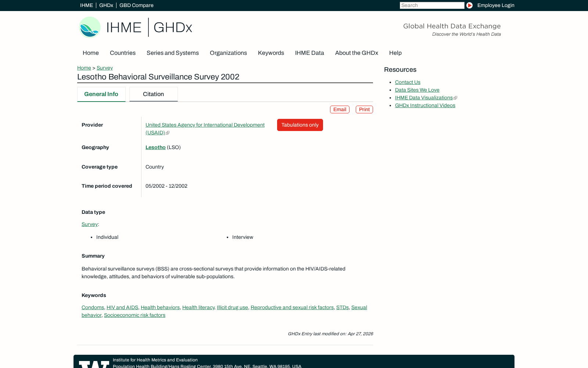Click the Print button
Screen dimensions: 588x368
point(364,109)
